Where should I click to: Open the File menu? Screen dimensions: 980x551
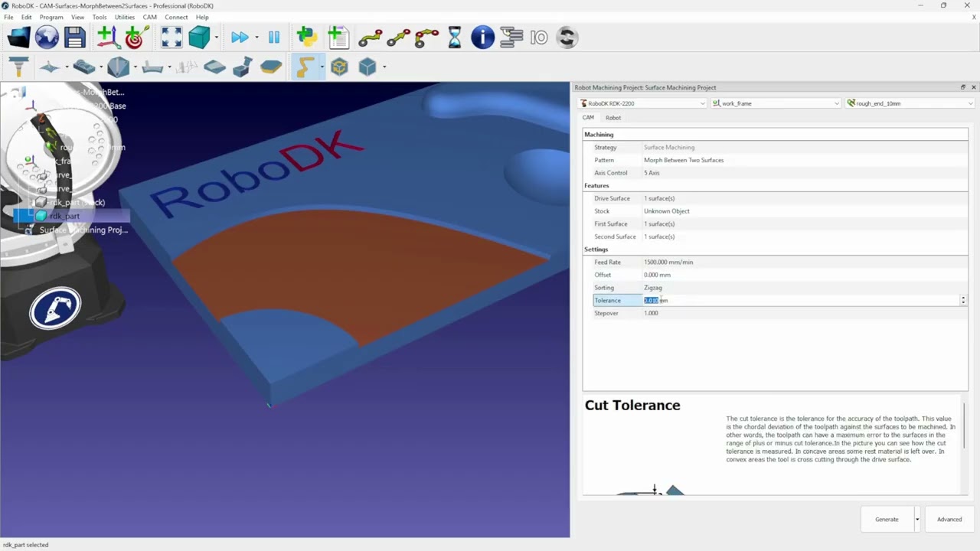(8, 17)
